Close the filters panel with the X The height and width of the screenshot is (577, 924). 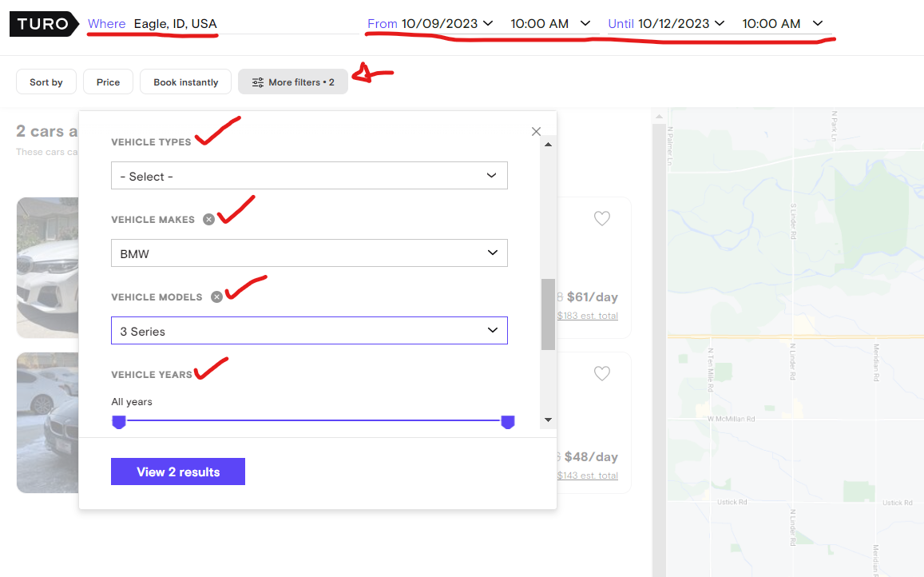tap(536, 132)
